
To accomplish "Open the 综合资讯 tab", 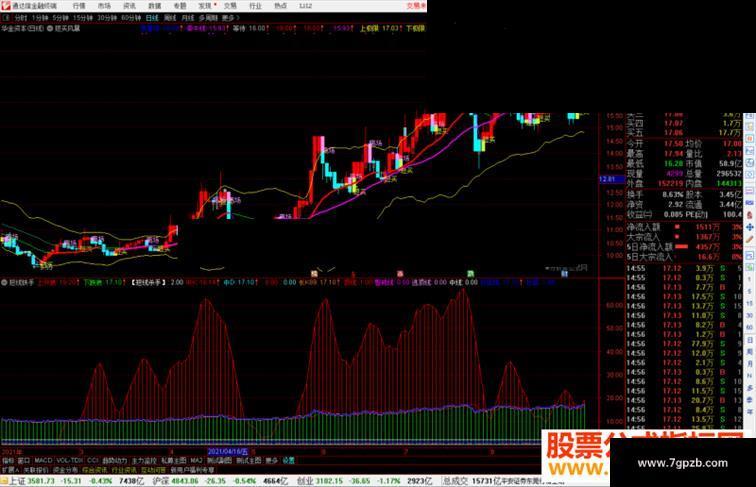I will coord(95,470).
